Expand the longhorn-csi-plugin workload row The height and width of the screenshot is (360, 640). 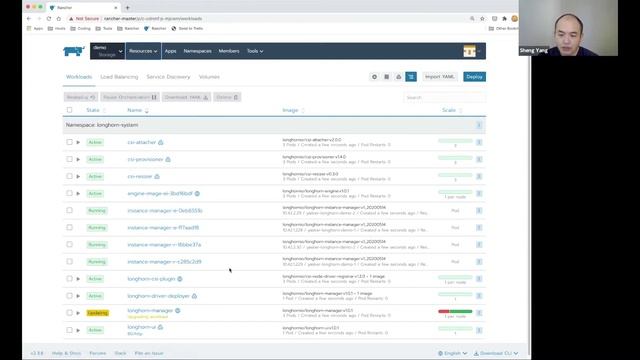coord(78,279)
